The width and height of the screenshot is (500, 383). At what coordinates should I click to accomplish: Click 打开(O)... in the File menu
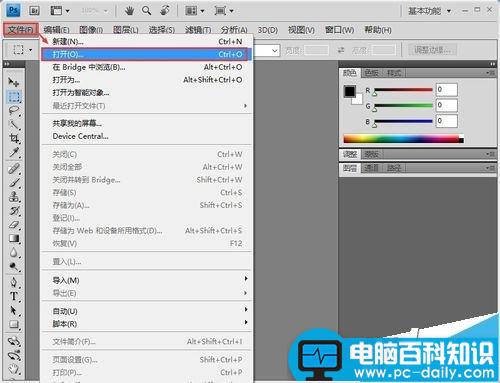147,54
